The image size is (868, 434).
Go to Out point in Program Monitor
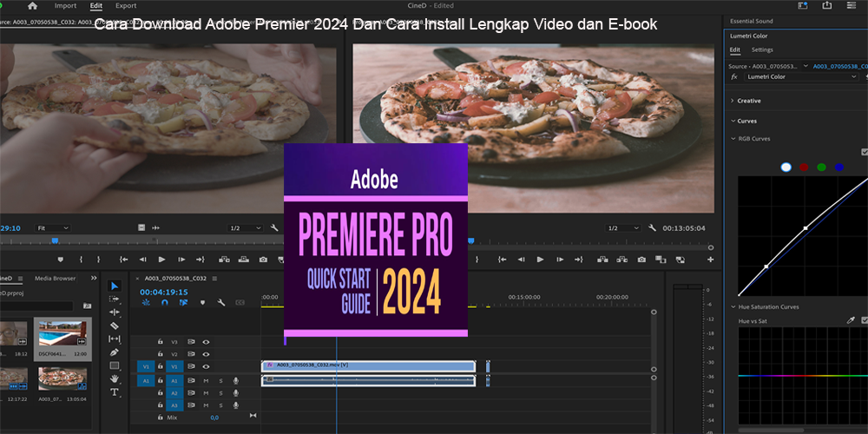578,259
